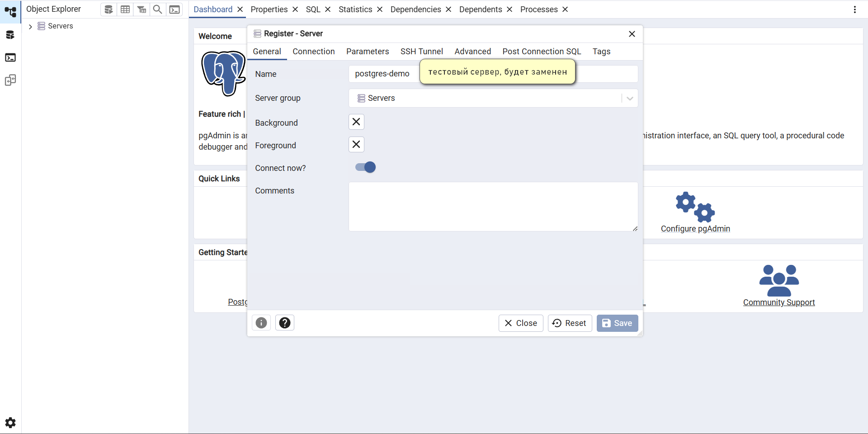Select the General tab in dialog
868x434 pixels.
267,52
